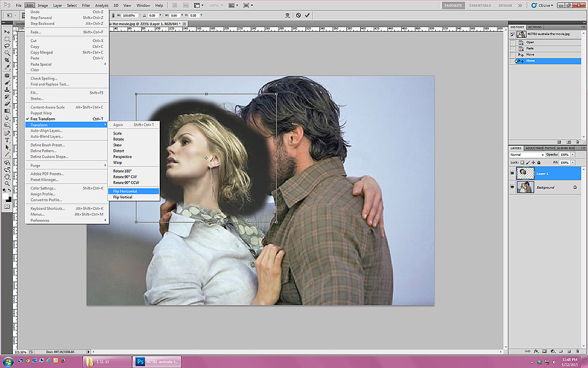The image size is (588, 368).
Task: Pick the Zoom tool from the toolbox
Action: click(x=7, y=184)
